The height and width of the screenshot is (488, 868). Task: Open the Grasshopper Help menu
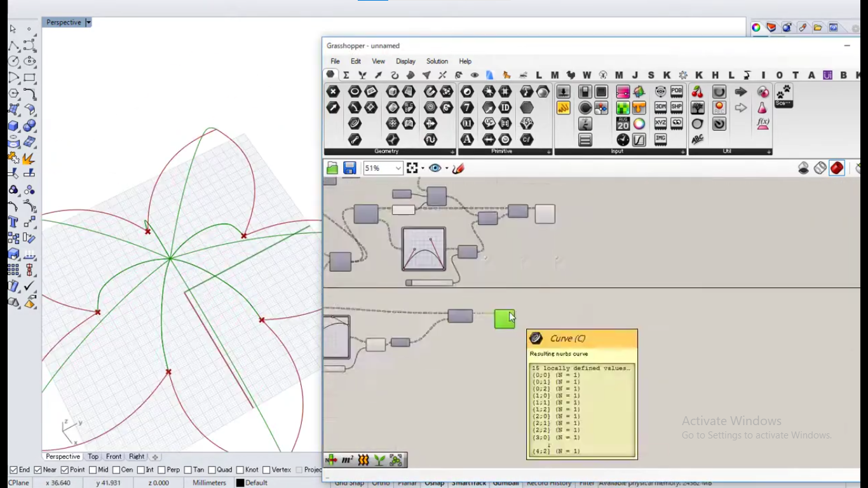[x=465, y=62]
